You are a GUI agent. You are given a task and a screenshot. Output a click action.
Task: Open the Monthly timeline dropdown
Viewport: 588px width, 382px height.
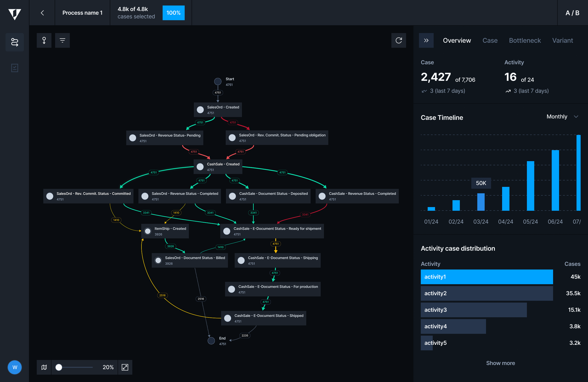click(562, 117)
